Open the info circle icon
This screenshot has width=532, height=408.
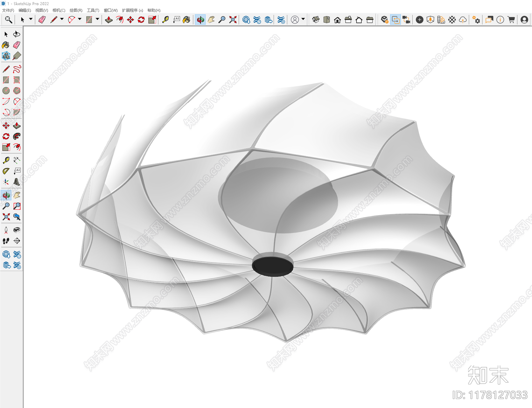pyautogui.click(x=500, y=20)
